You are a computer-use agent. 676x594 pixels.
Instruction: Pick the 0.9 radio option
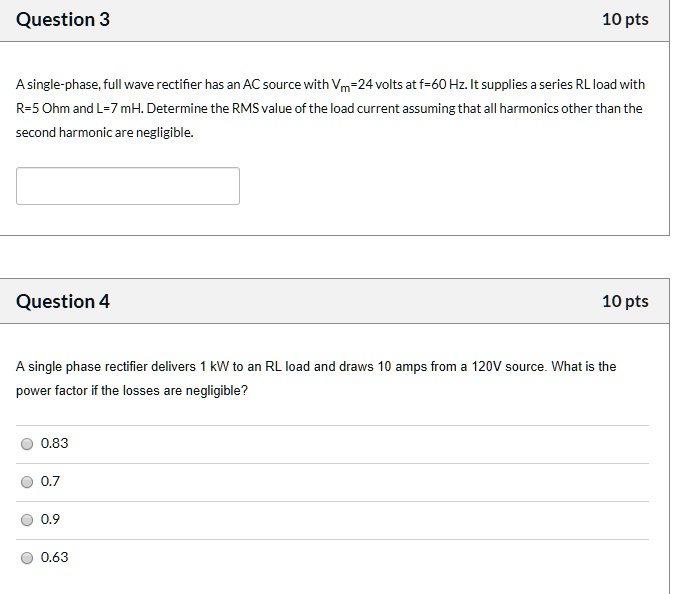tap(27, 520)
